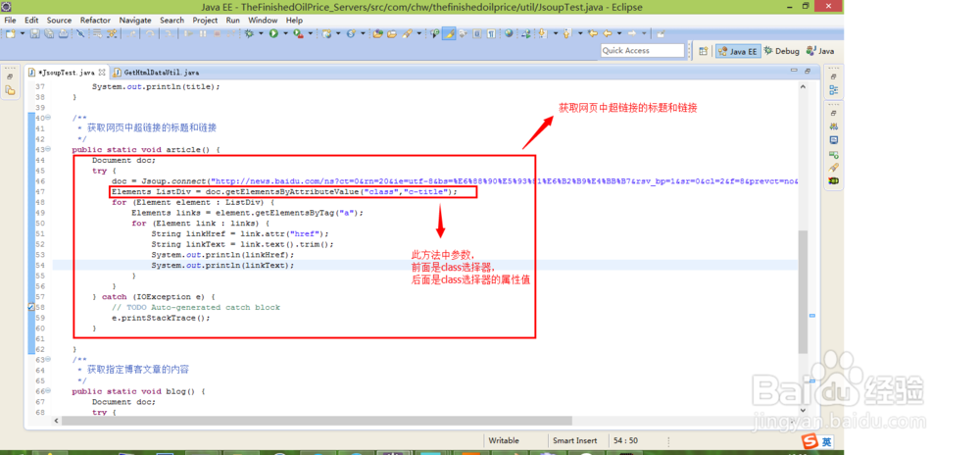Click the green Run play icon
The image size is (980, 455).
pyautogui.click(x=273, y=33)
